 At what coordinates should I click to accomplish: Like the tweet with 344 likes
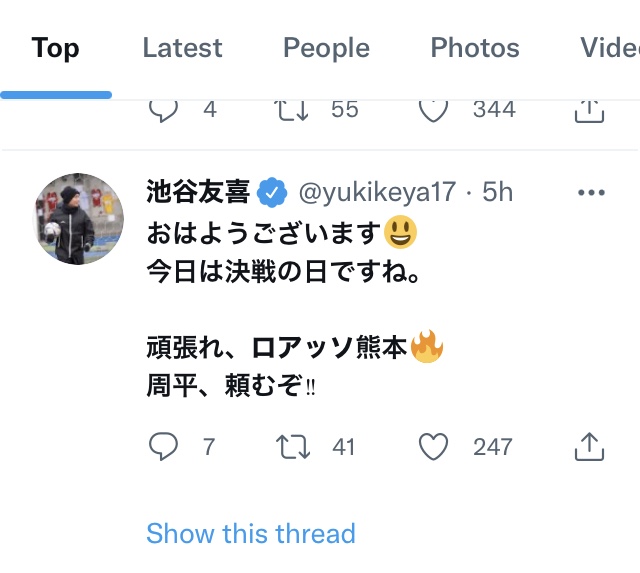tap(433, 109)
